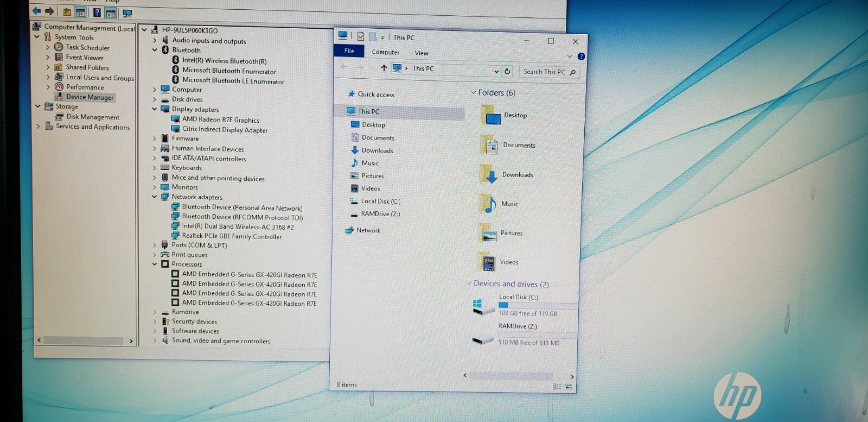Screen dimensions: 868x422
Task: Click Local Disk (C:) drive with usage bar
Action: click(x=525, y=306)
